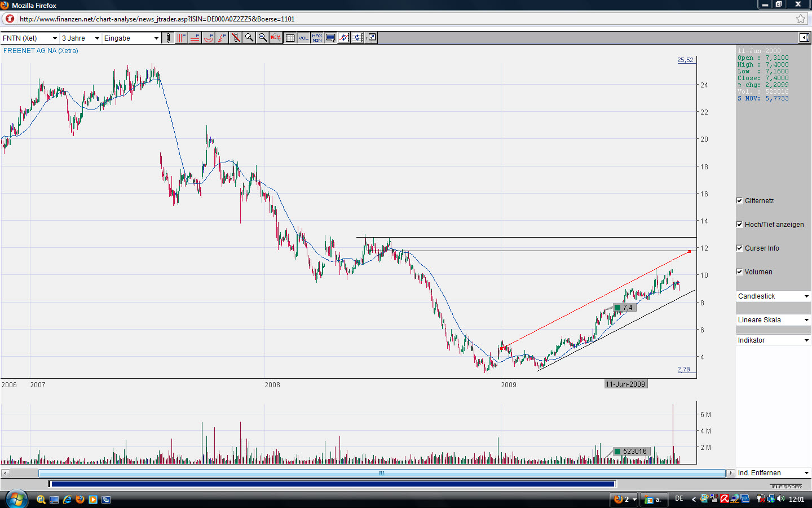Click the DE language indicator

(x=679, y=498)
